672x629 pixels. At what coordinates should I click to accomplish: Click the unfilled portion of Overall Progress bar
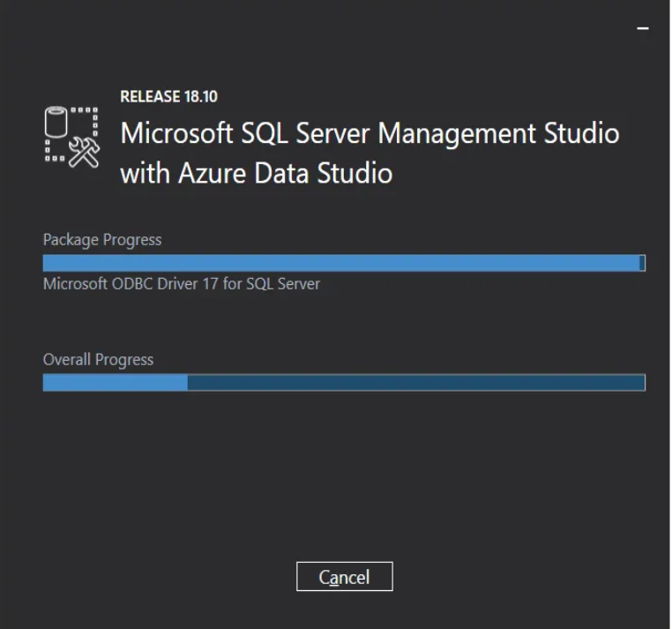414,383
